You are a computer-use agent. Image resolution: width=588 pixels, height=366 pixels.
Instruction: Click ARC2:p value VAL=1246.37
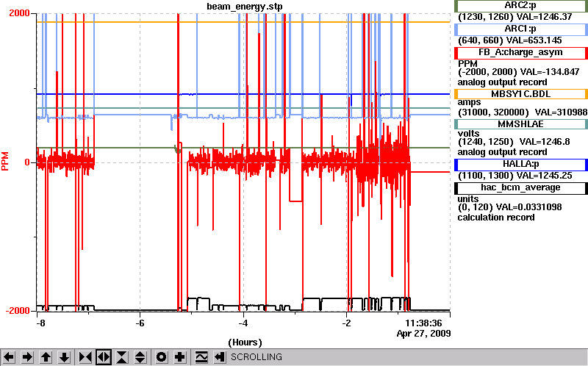pos(545,17)
